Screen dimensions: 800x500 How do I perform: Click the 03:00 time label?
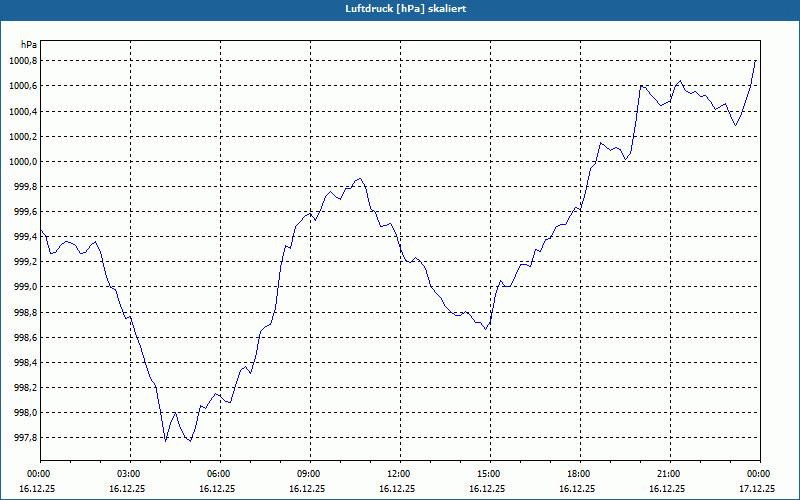coord(130,474)
